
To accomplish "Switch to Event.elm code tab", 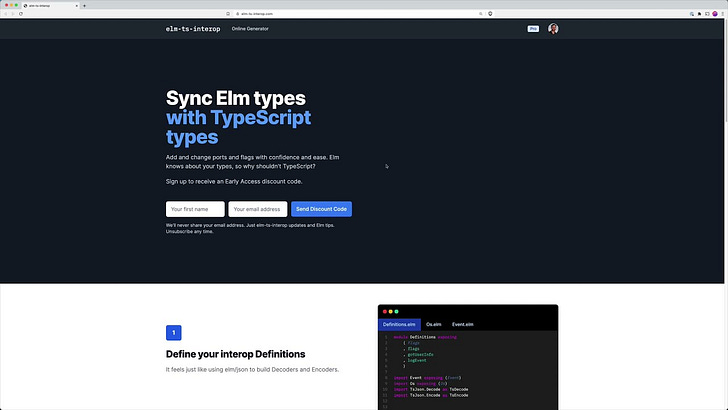I will pos(462,325).
